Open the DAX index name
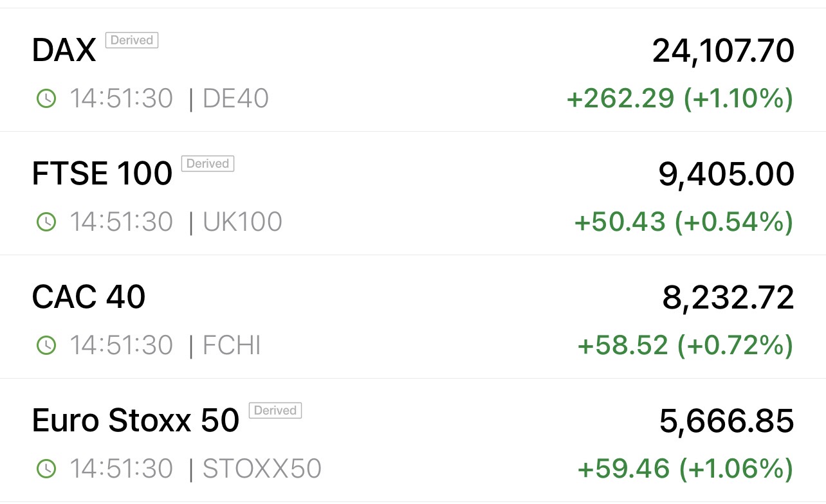The width and height of the screenshot is (826, 504). [64, 51]
